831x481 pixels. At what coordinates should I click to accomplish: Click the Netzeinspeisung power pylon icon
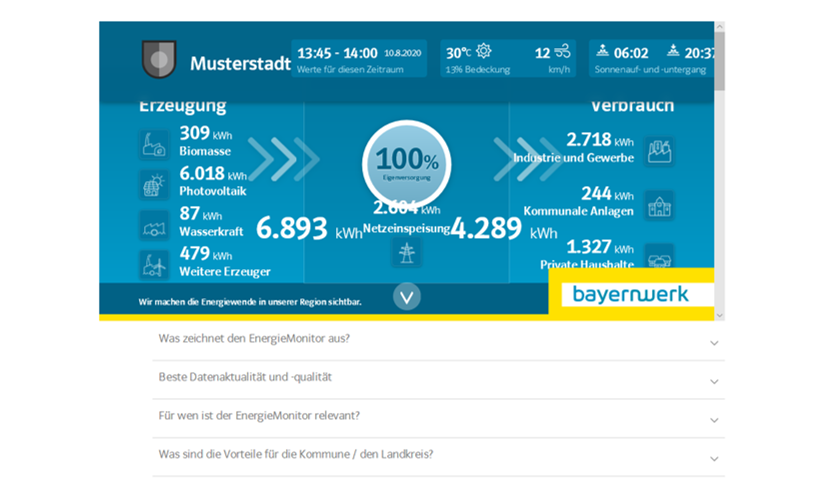click(406, 252)
